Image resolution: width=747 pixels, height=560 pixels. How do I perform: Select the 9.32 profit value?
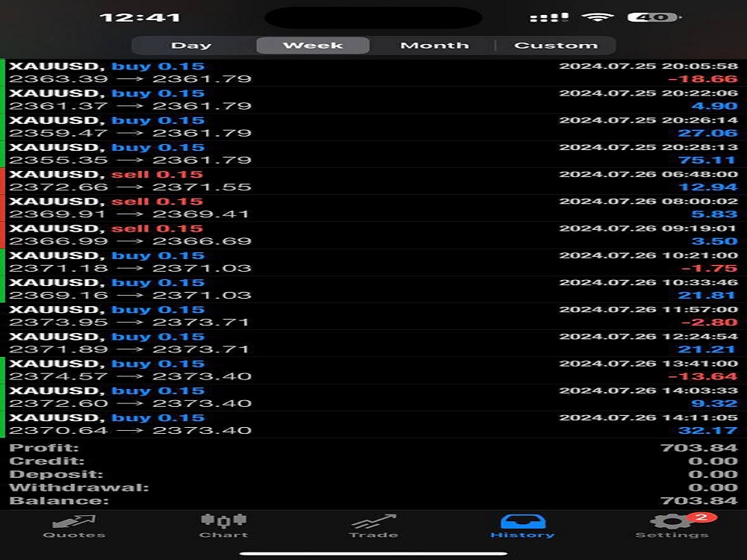coord(714,404)
